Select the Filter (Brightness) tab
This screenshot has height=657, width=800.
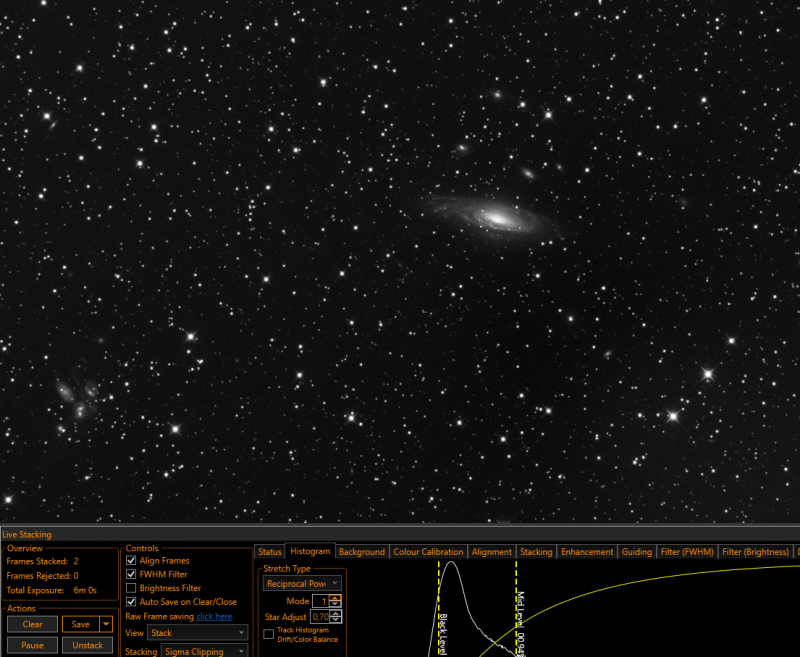(x=756, y=551)
